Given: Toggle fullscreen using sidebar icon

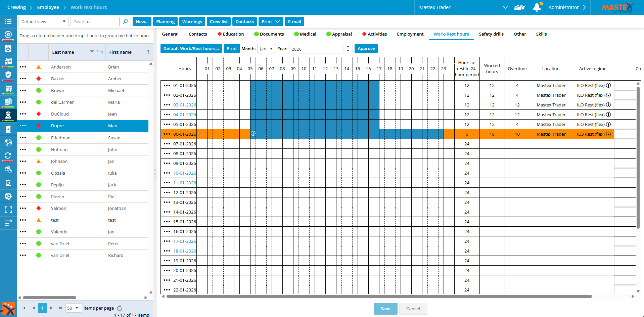Looking at the screenshot, I should 8,210.
